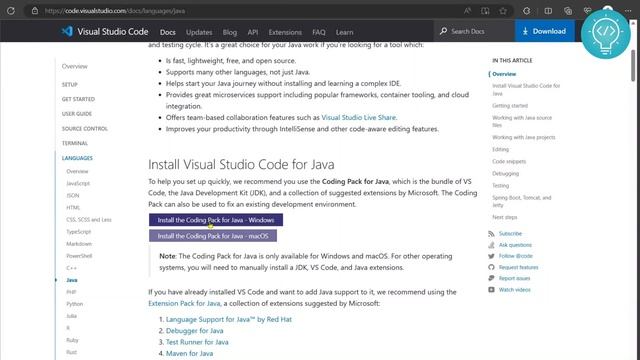The image size is (640, 360).
Task: Click the Visual Studio Code logo
Action: pos(67,31)
